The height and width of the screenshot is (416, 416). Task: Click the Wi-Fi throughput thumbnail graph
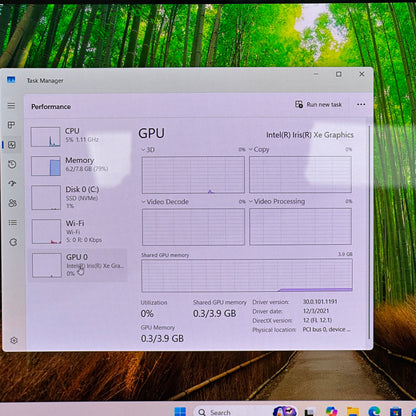point(47,232)
